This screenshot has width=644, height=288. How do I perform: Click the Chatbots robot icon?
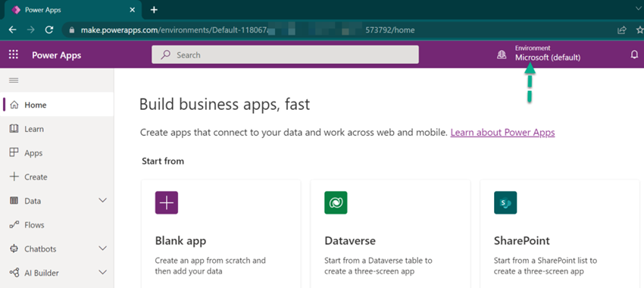click(x=14, y=249)
